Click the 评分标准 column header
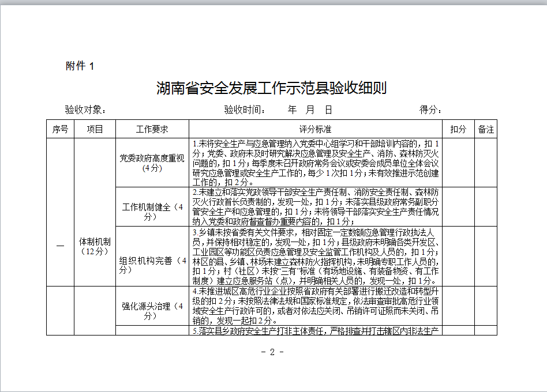547x392 pixels. (x=315, y=129)
